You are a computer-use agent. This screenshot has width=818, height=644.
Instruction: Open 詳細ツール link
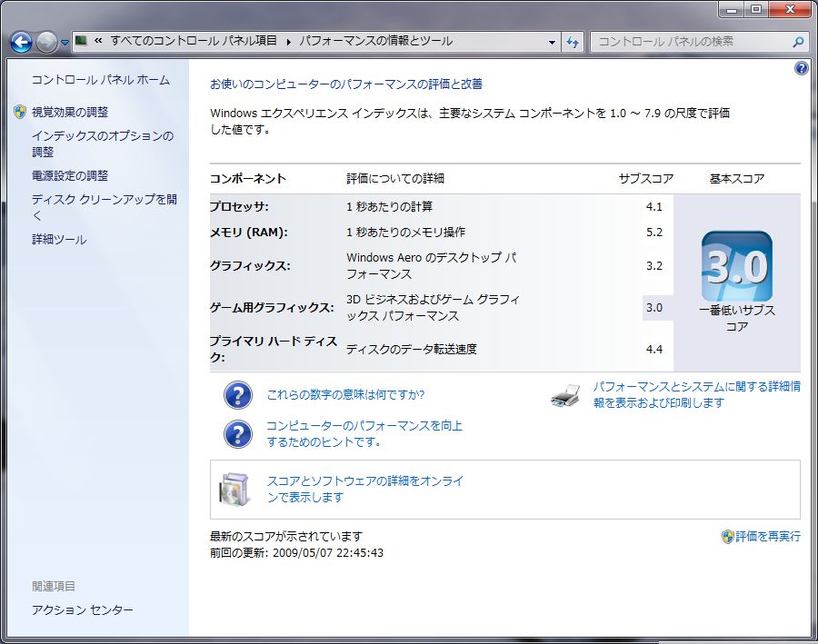[x=59, y=240]
